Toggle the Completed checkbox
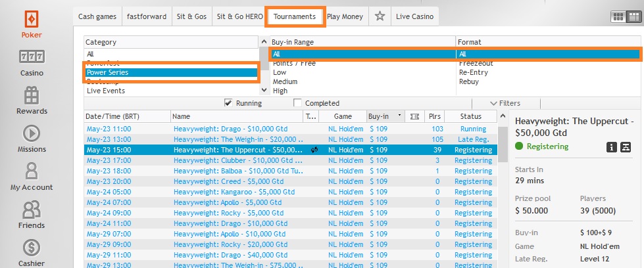The height and width of the screenshot is (268, 644). 297,103
